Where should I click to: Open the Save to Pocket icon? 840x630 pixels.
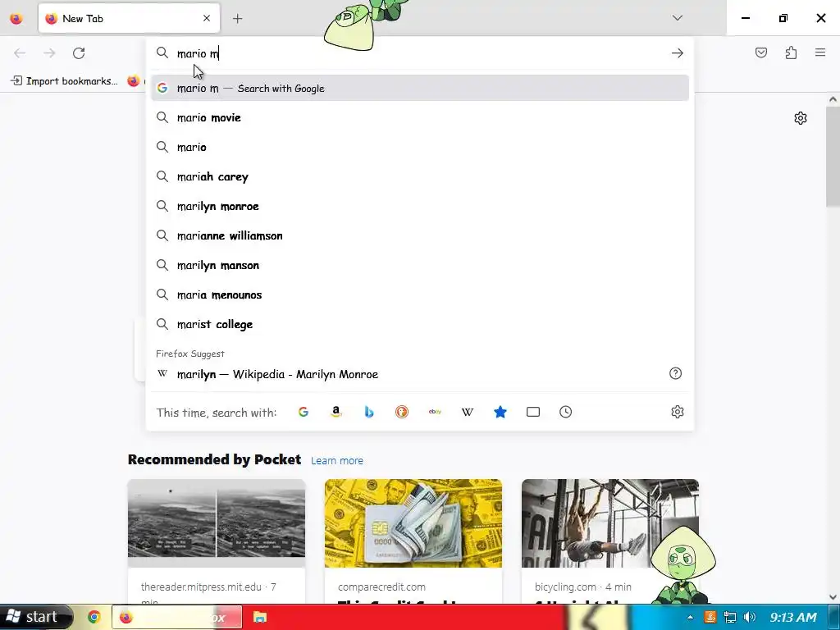[x=760, y=52]
